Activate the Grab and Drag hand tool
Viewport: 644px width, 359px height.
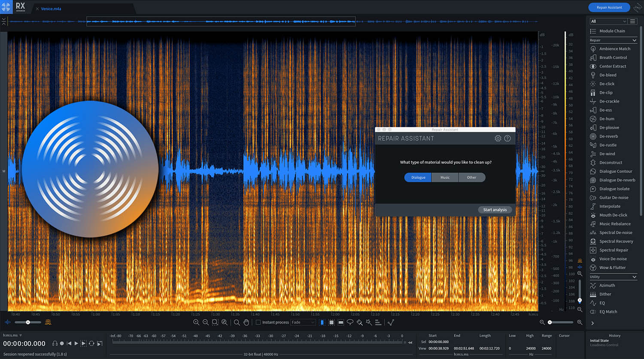[x=246, y=322]
